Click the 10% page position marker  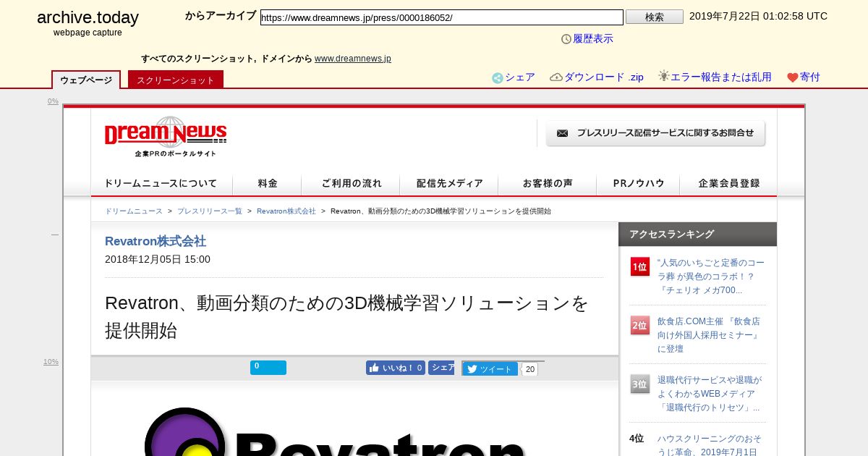[51, 362]
